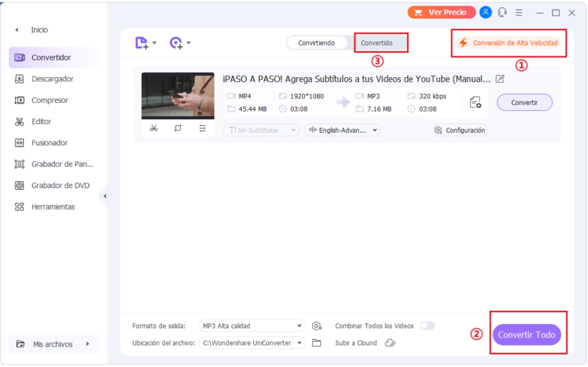Click the video thumbnail preview
This screenshot has height=367, width=588.
178,96
